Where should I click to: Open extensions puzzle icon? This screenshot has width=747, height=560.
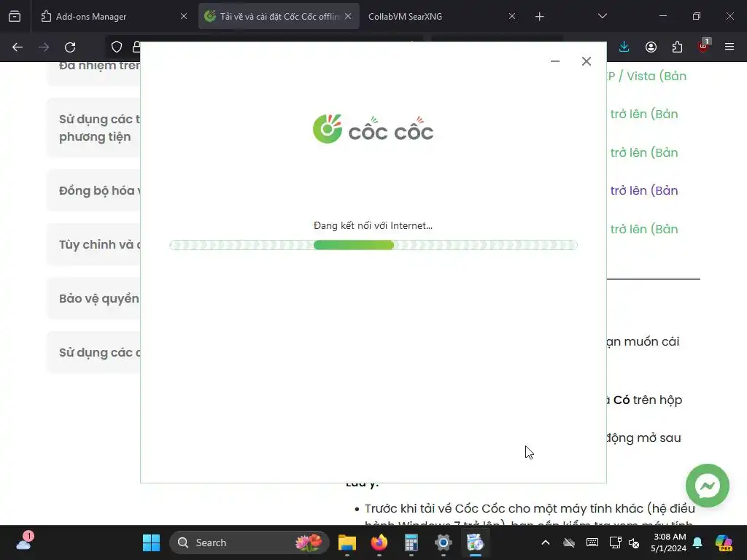(677, 47)
